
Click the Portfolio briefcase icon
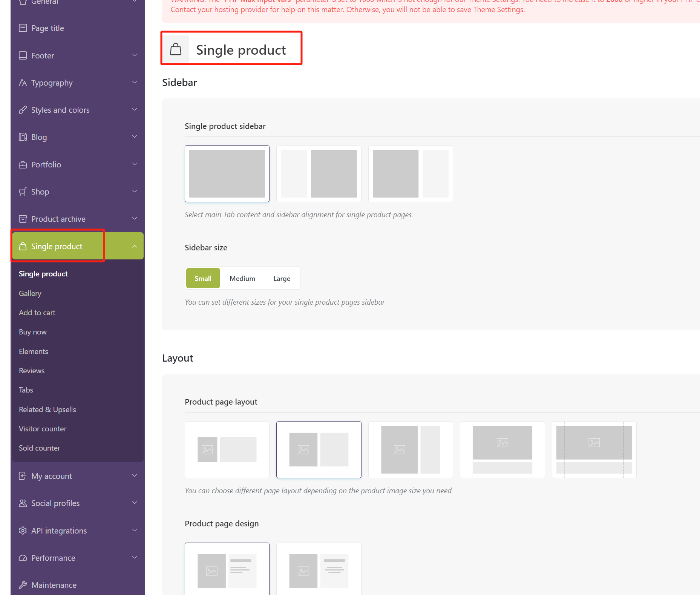23,165
